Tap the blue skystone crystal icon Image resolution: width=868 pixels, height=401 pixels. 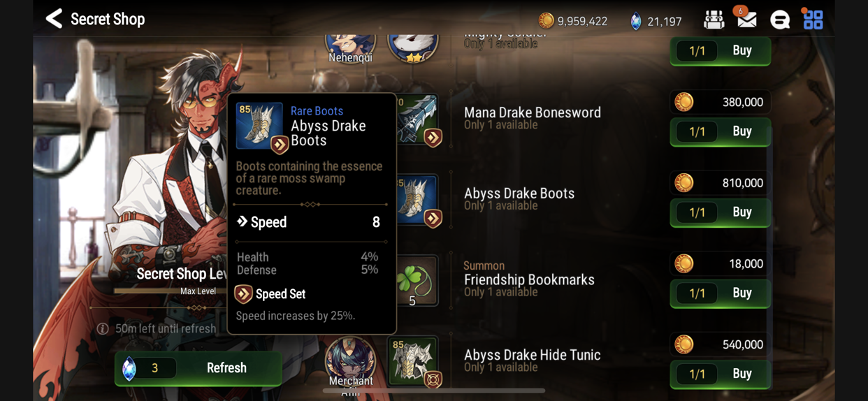[636, 21]
